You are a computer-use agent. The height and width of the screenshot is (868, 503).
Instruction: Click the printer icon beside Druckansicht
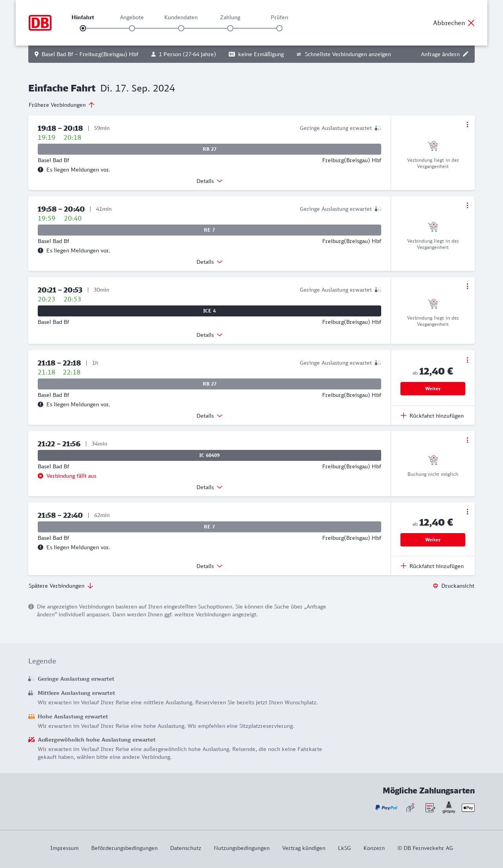pos(435,586)
